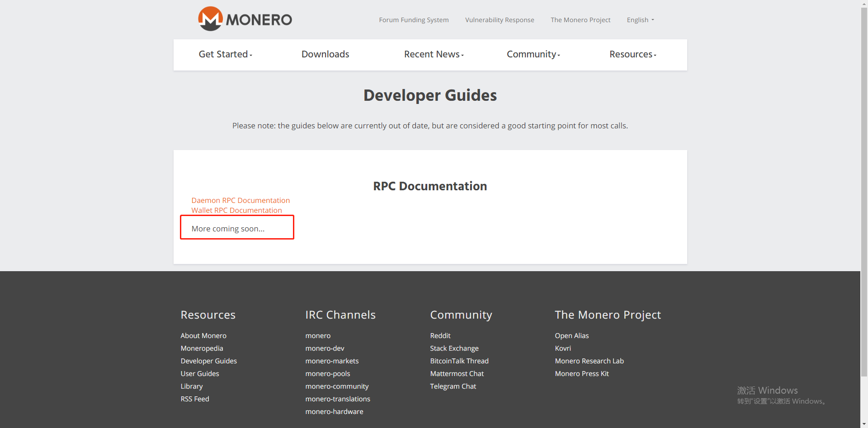Open Library footer link

tap(192, 386)
